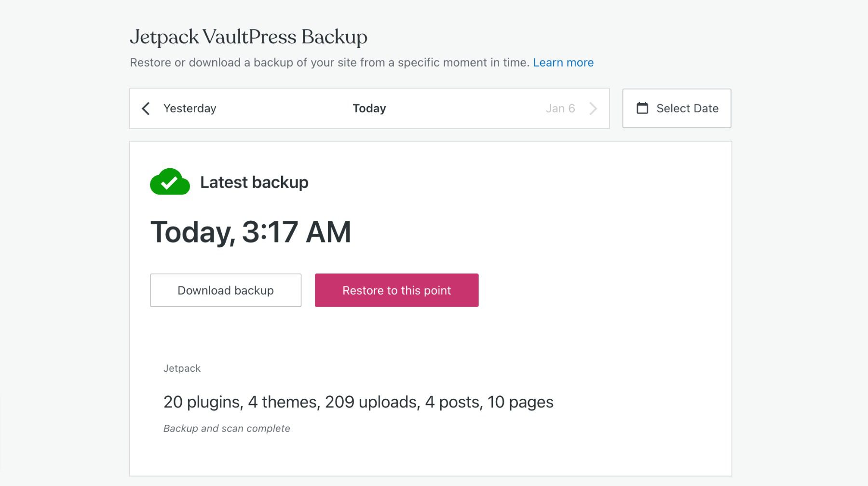Click the Latest backup heading

click(254, 182)
